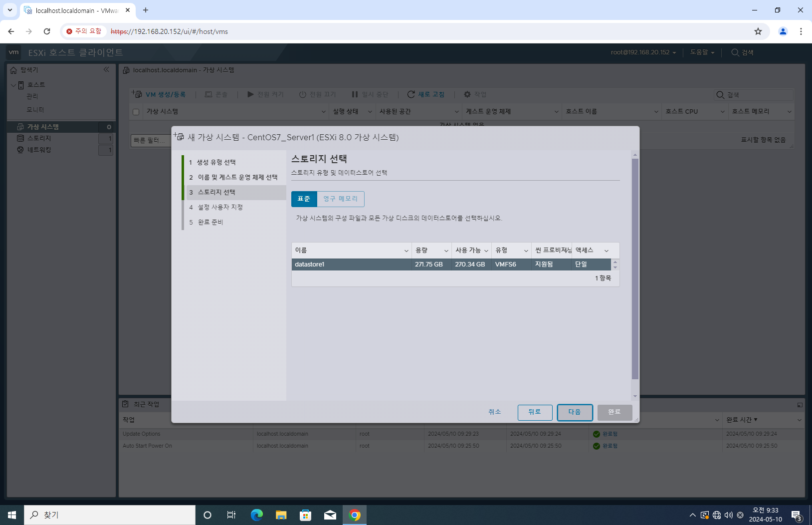812x525 pixels.
Task: Click the Update Options task row
Action: coord(461,434)
